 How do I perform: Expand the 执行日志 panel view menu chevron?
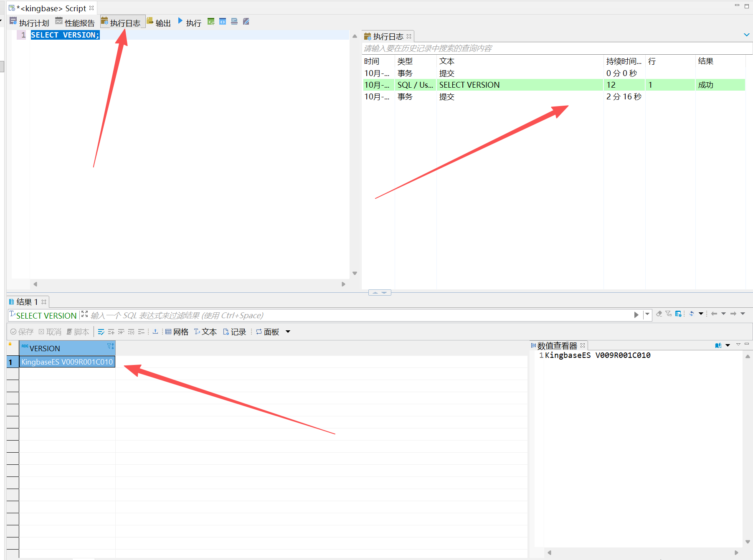[746, 35]
